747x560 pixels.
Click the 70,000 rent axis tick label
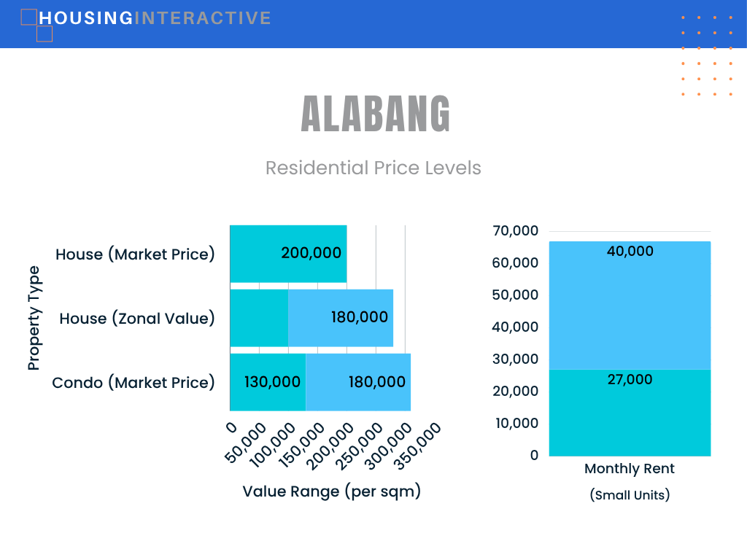tap(516, 230)
